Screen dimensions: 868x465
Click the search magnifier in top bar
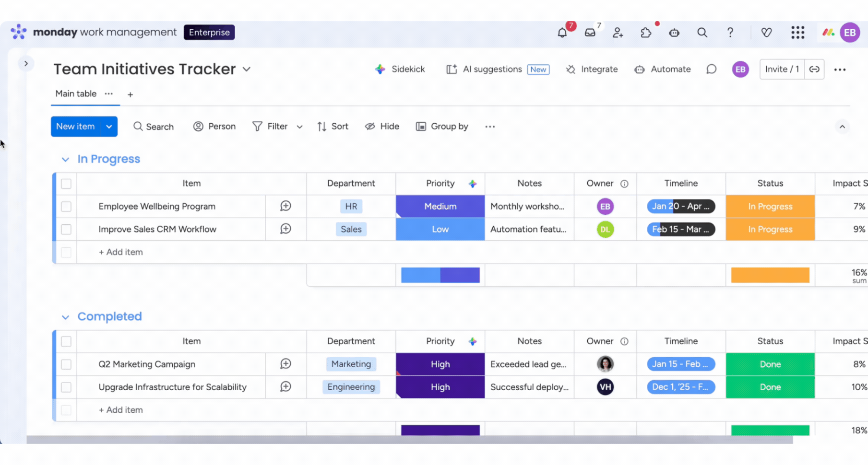pos(702,33)
